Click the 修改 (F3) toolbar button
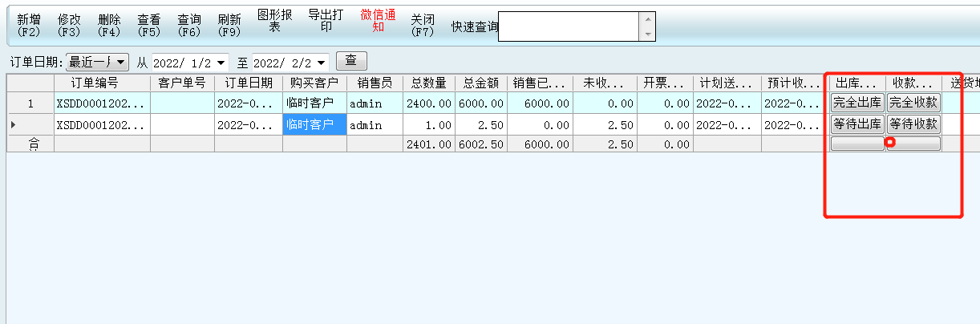 [69, 25]
